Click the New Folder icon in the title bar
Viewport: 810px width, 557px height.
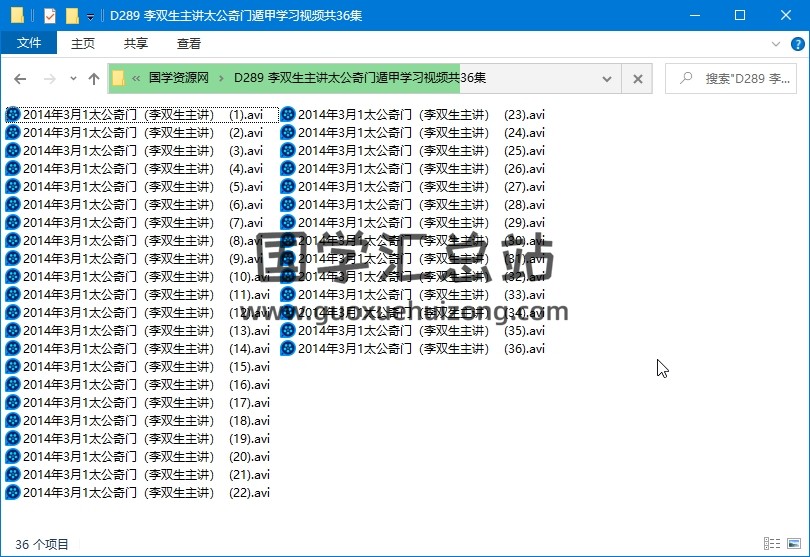point(71,16)
